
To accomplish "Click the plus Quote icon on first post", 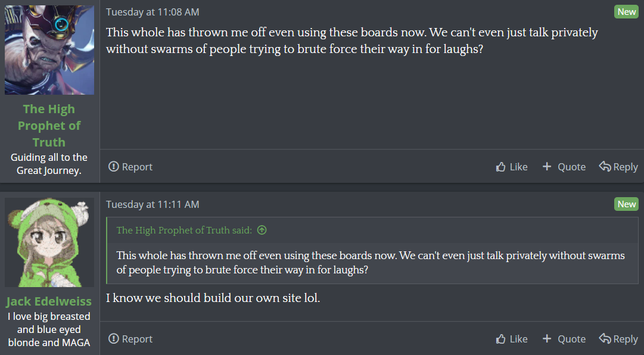I will click(547, 166).
